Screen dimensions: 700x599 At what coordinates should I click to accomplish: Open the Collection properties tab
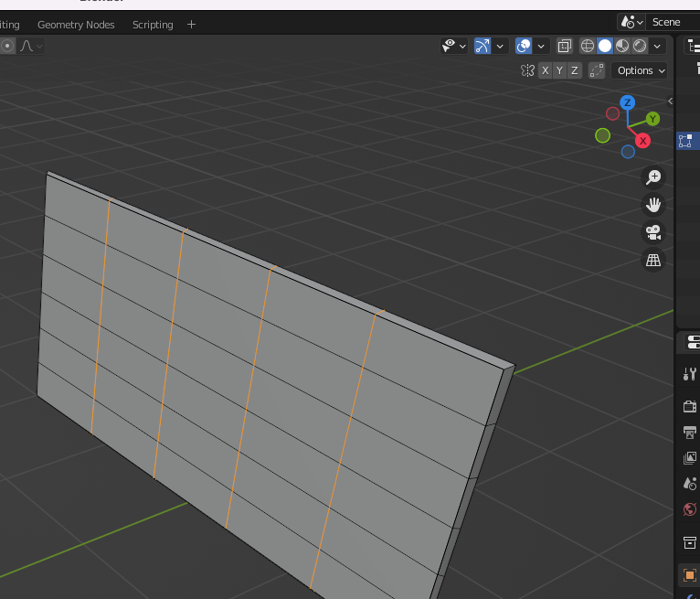(689, 542)
